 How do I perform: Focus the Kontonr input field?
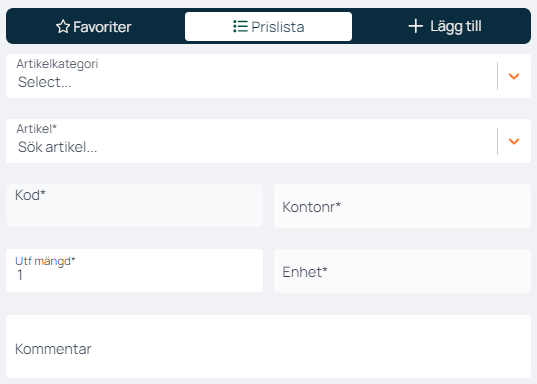click(x=402, y=206)
